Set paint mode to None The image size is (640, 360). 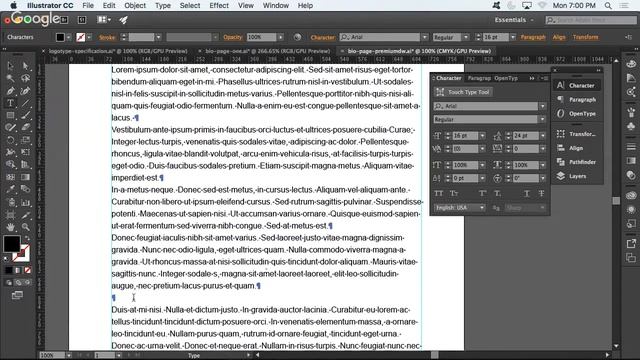pyautogui.click(x=27, y=270)
